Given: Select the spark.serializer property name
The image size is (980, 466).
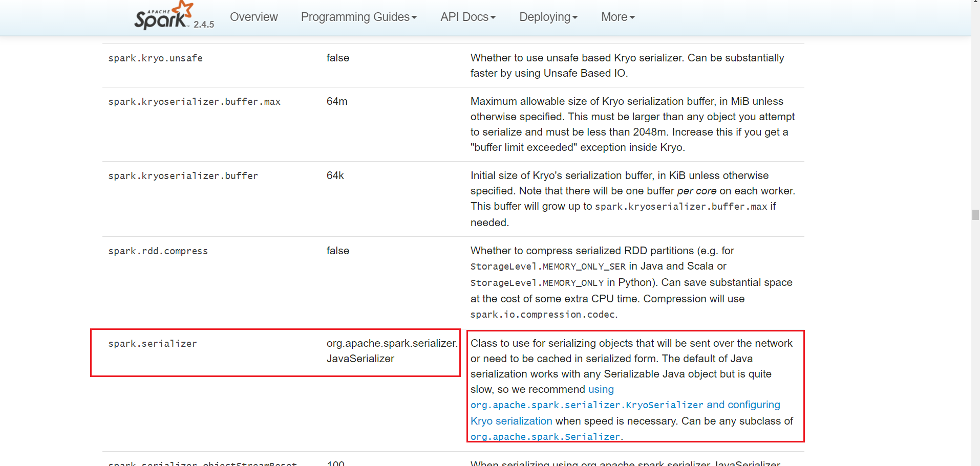Looking at the screenshot, I should pos(152,344).
